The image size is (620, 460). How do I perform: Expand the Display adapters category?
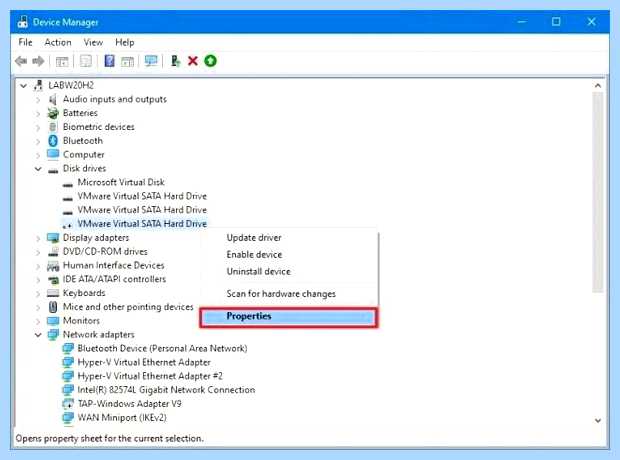coord(38,238)
